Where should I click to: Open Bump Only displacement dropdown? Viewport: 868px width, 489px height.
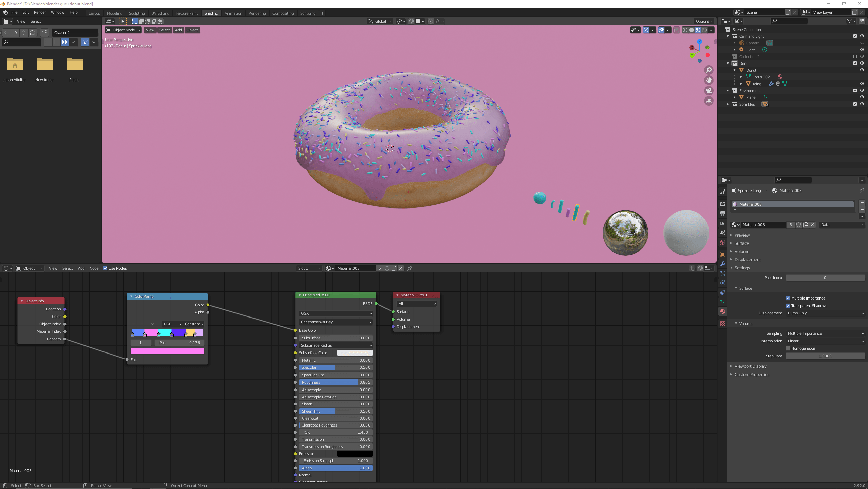825,313
